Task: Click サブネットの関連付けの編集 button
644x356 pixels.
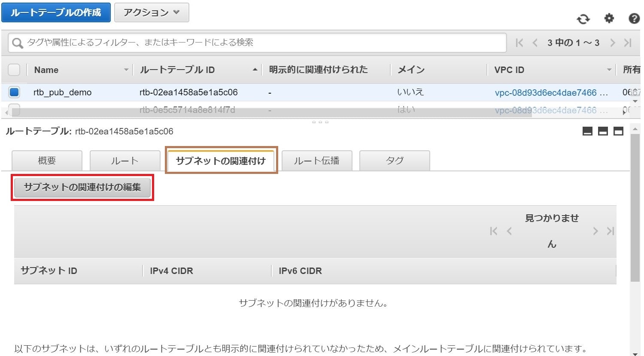Action: [x=82, y=187]
